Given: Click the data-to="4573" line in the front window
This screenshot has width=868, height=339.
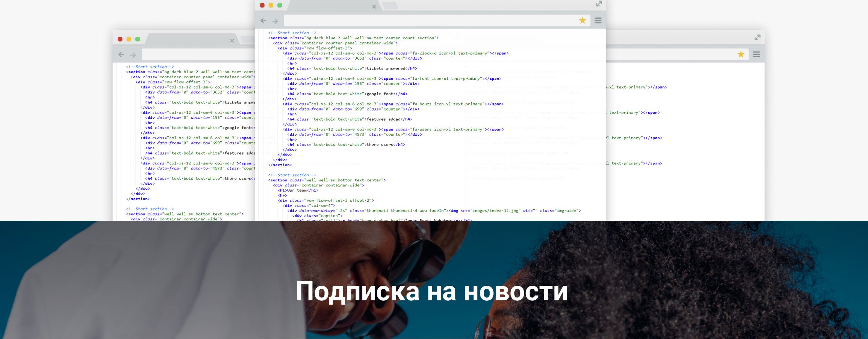Looking at the screenshot, I should [355, 135].
